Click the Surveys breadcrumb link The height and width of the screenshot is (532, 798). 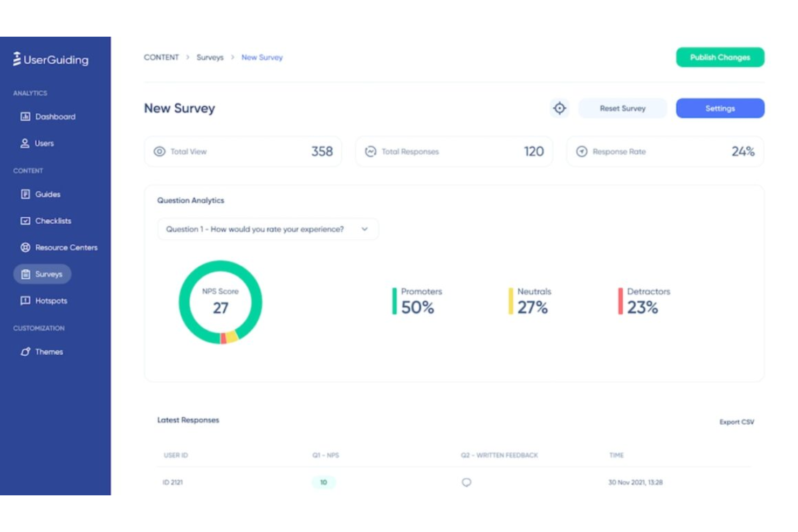coord(210,57)
